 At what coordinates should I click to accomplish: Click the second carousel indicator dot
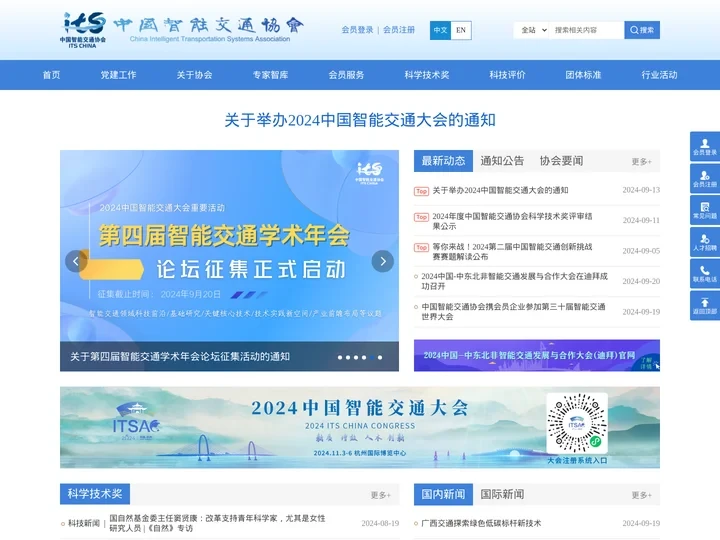coord(348,357)
